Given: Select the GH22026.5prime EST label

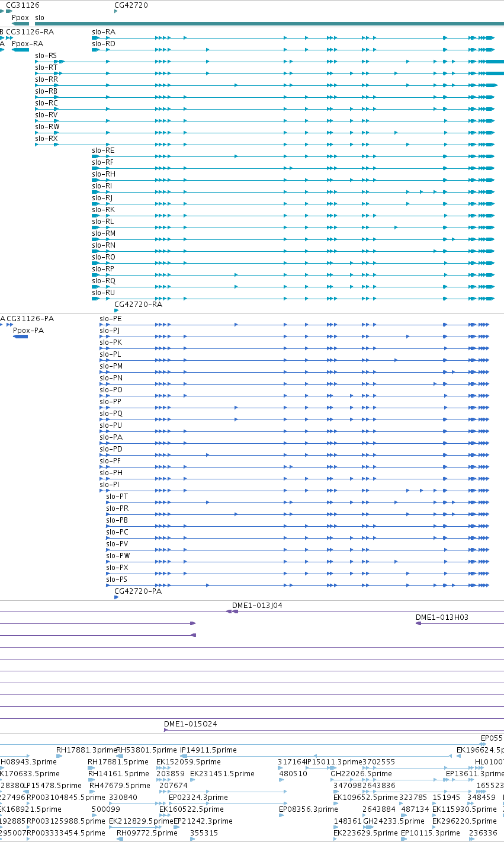Looking at the screenshot, I should pos(361,774).
